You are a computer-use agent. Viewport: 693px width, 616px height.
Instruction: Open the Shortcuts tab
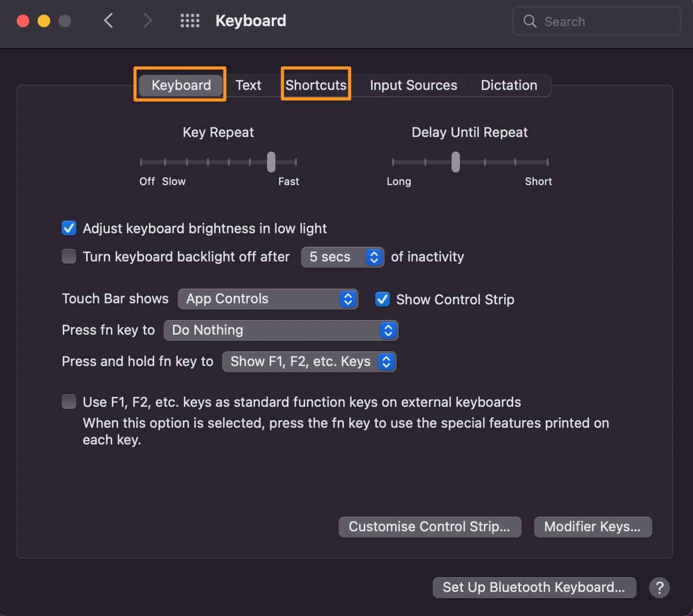[x=316, y=85]
